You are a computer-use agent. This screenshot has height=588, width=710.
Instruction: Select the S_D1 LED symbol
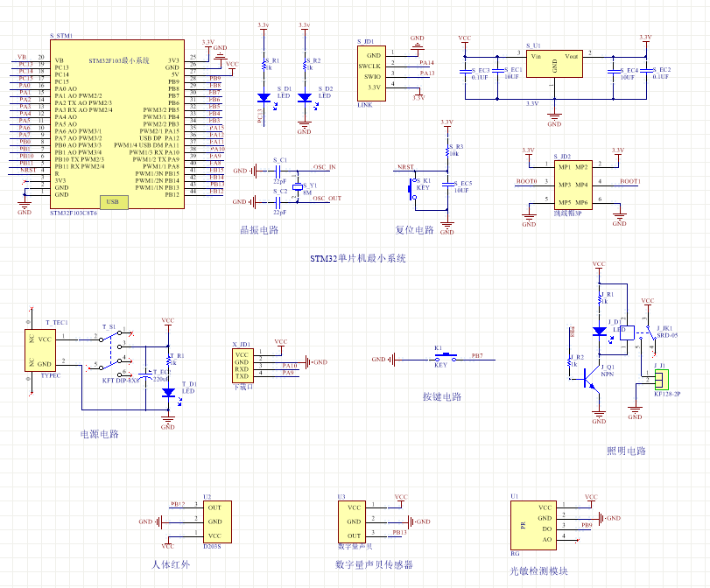point(264,97)
